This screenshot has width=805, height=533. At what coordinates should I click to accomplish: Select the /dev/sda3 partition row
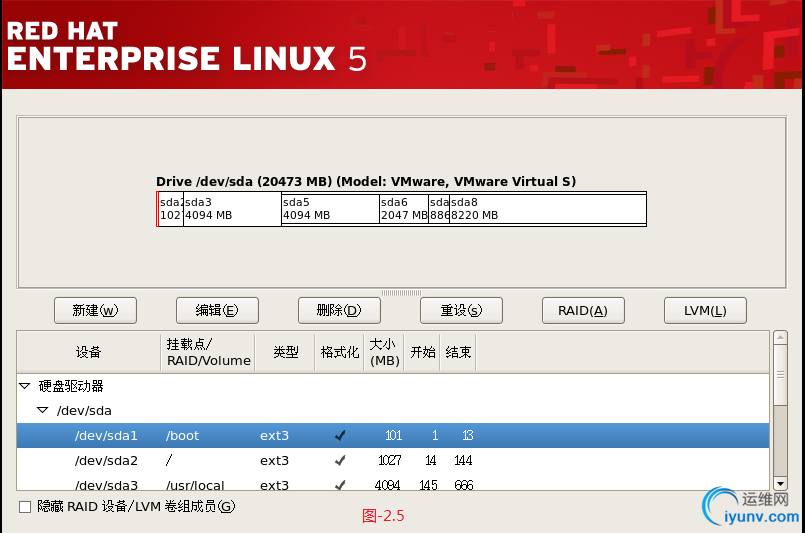(x=393, y=484)
